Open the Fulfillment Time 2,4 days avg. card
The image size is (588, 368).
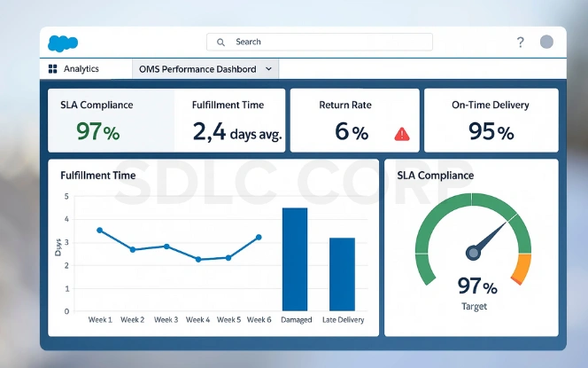[229, 120]
